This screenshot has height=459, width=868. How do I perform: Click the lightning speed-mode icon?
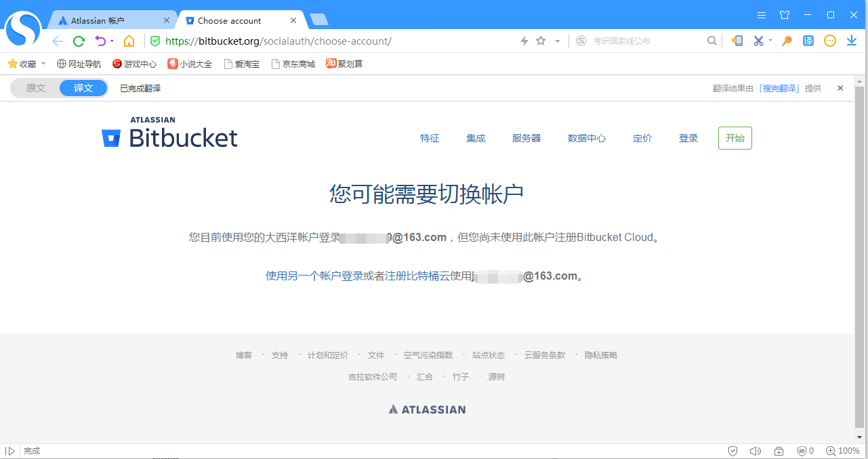pyautogui.click(x=524, y=41)
